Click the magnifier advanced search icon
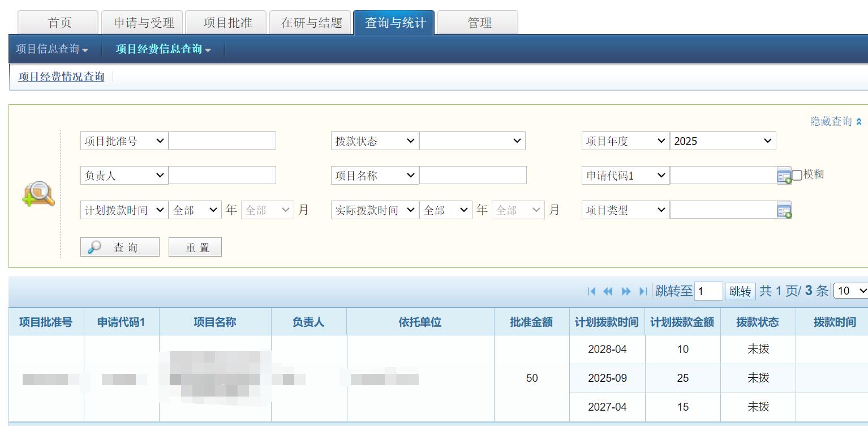Viewport: 868px width, 426px height. [38, 194]
